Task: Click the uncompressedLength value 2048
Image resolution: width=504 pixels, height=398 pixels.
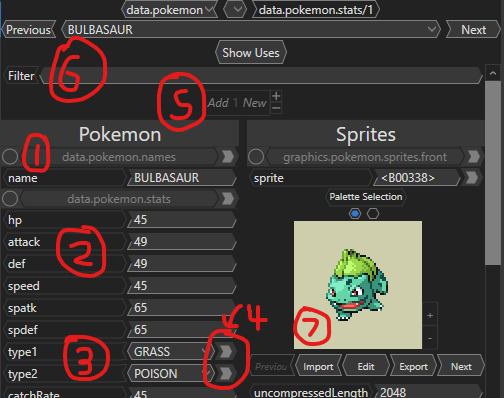Action: (428, 392)
